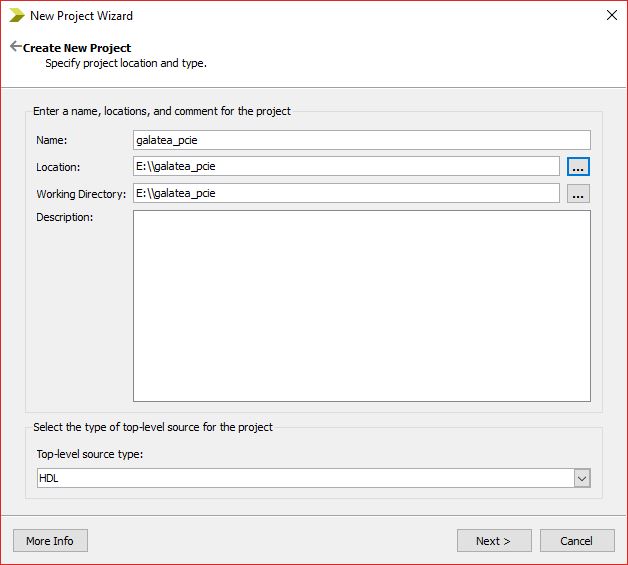Browse for the Working Directory folder

(578, 194)
